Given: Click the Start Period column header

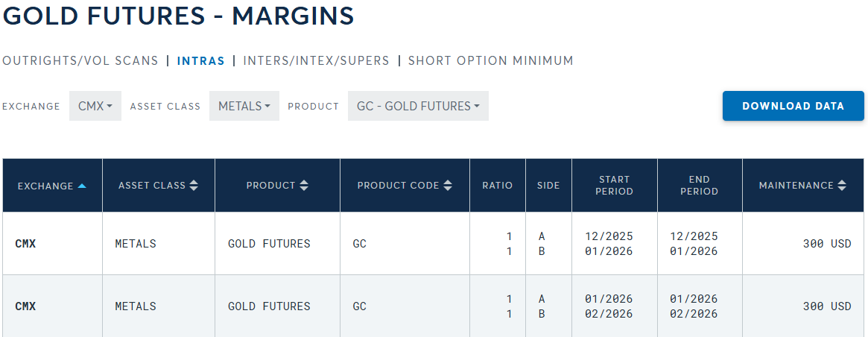Looking at the screenshot, I should [614, 186].
